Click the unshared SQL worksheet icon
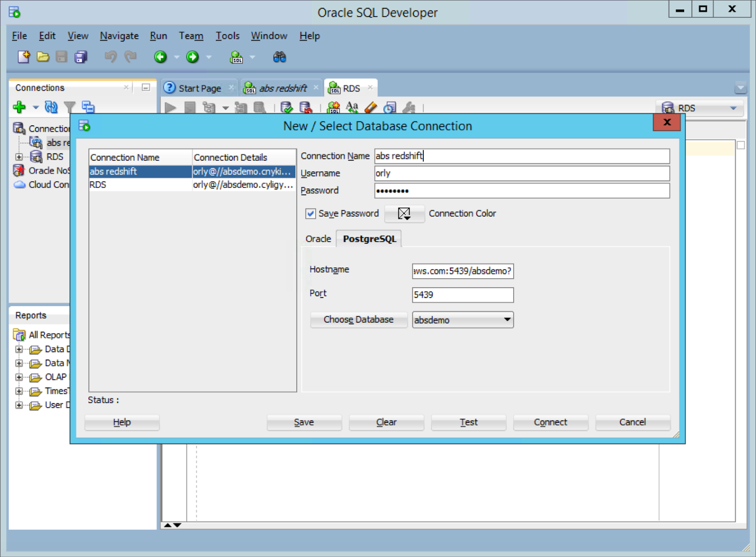 [x=333, y=108]
